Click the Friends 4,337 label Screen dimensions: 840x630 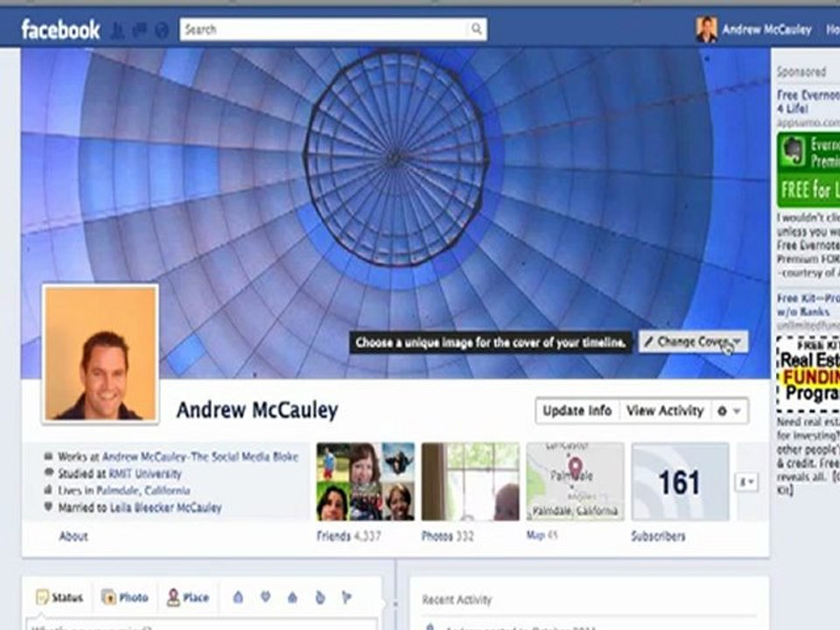coord(349,536)
